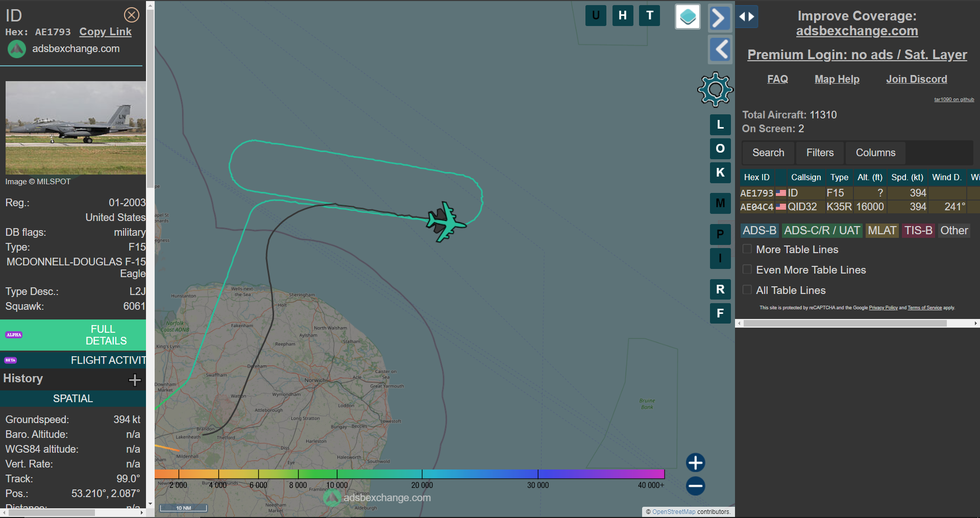The width and height of the screenshot is (980, 518).
Task: Click the info panel vertical scrollbar
Action: click(150, 100)
